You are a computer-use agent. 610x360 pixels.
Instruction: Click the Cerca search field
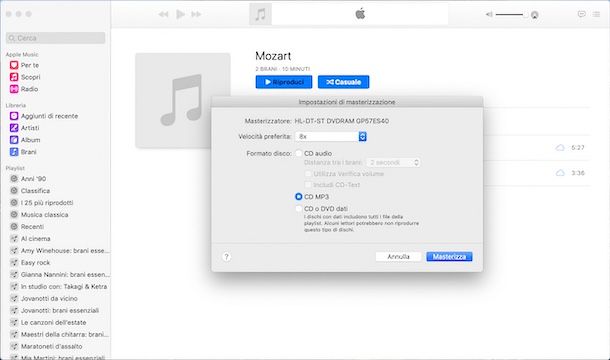coord(56,38)
